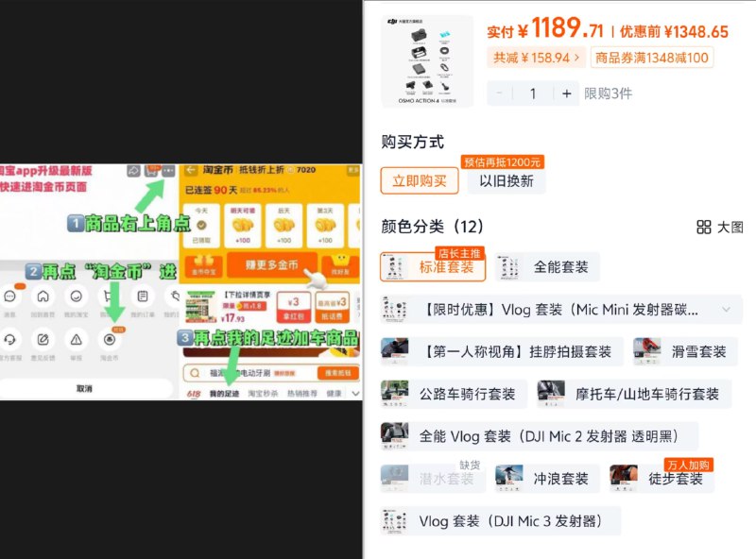
Task: Open the 共减¥158.94 discount details
Action: [536, 58]
